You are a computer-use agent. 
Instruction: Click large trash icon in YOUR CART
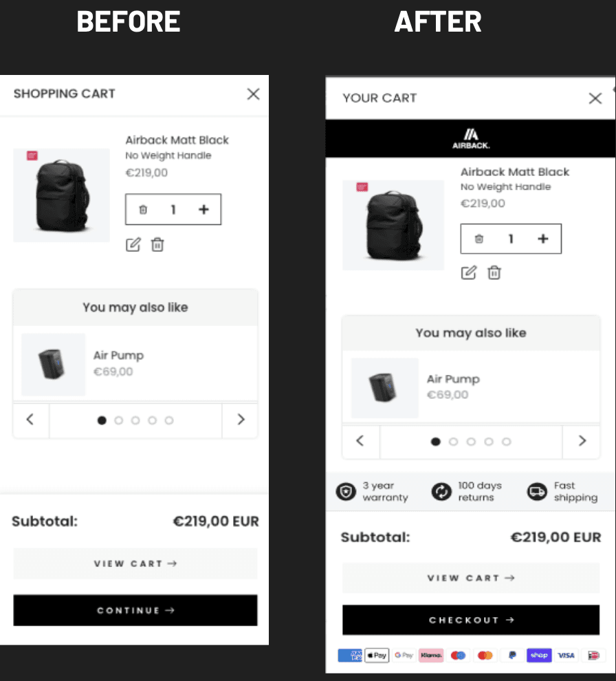click(494, 273)
